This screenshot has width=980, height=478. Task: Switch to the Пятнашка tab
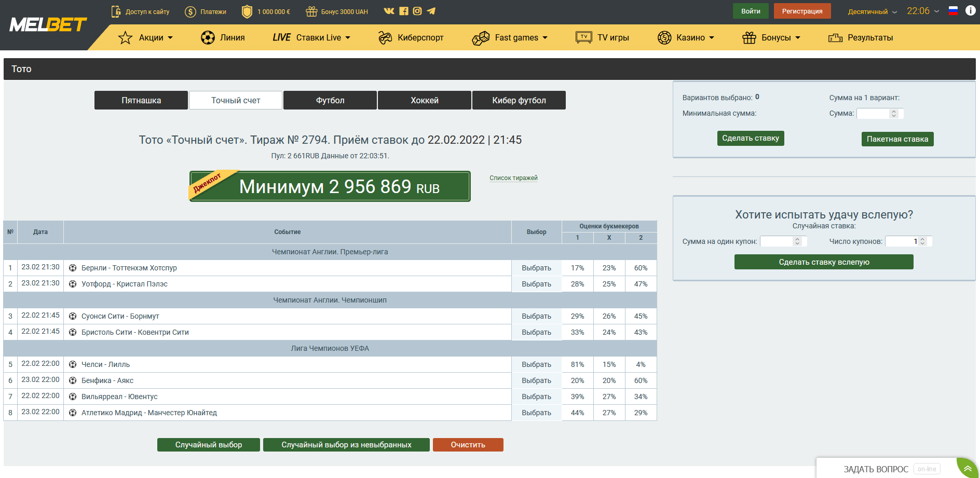coord(141,100)
